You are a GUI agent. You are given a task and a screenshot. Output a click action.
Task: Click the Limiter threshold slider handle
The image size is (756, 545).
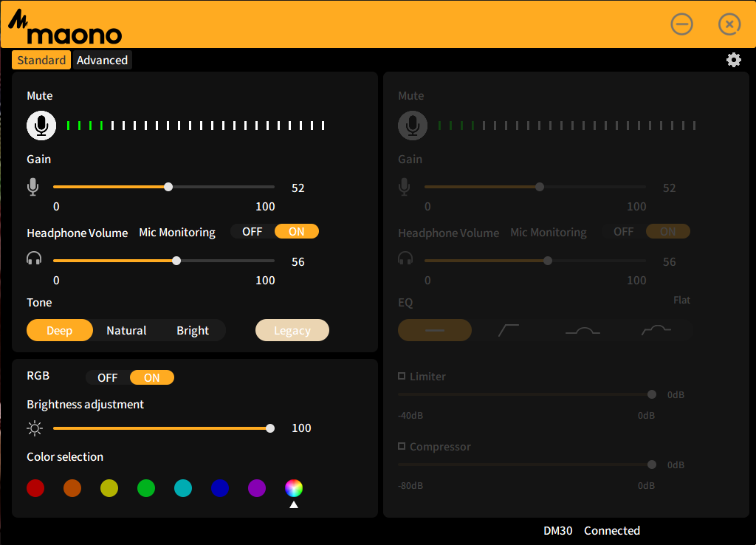point(652,394)
